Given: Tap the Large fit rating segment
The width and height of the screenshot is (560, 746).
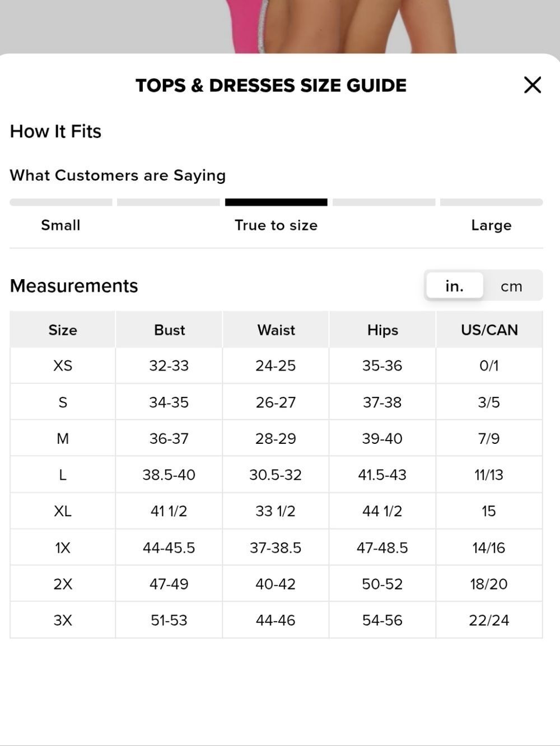Looking at the screenshot, I should [x=491, y=202].
